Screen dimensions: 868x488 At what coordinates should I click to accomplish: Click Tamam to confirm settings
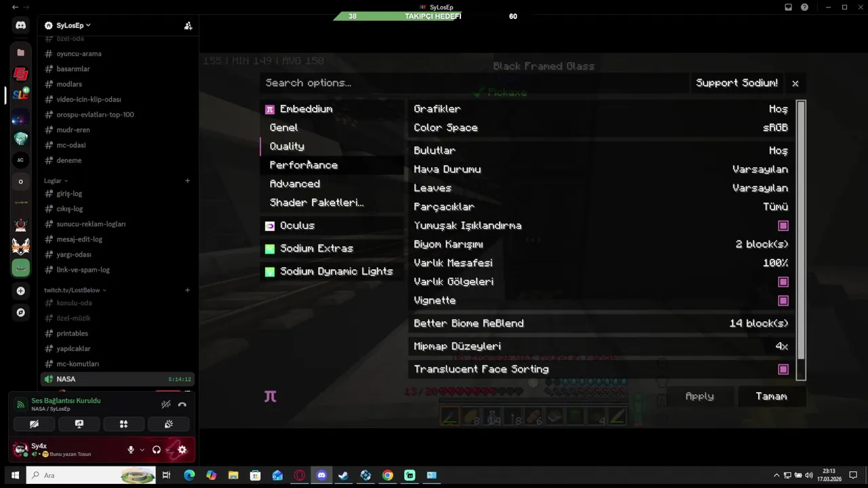click(771, 396)
